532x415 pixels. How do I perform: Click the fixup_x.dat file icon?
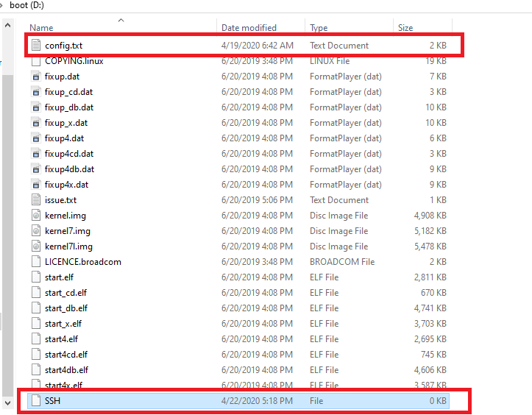[36, 122]
